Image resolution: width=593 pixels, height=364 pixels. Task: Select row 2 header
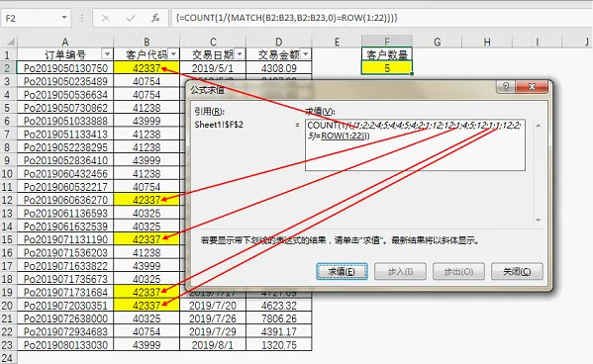click(8, 68)
